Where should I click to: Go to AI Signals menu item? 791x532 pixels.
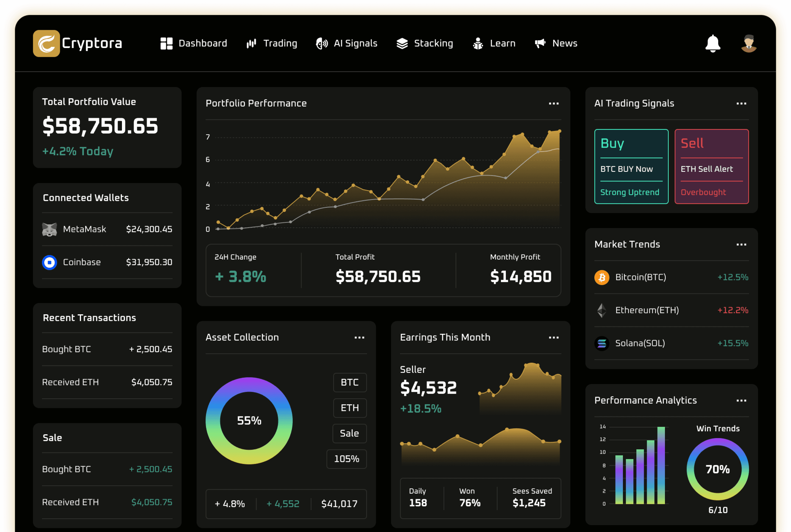pyautogui.click(x=346, y=43)
